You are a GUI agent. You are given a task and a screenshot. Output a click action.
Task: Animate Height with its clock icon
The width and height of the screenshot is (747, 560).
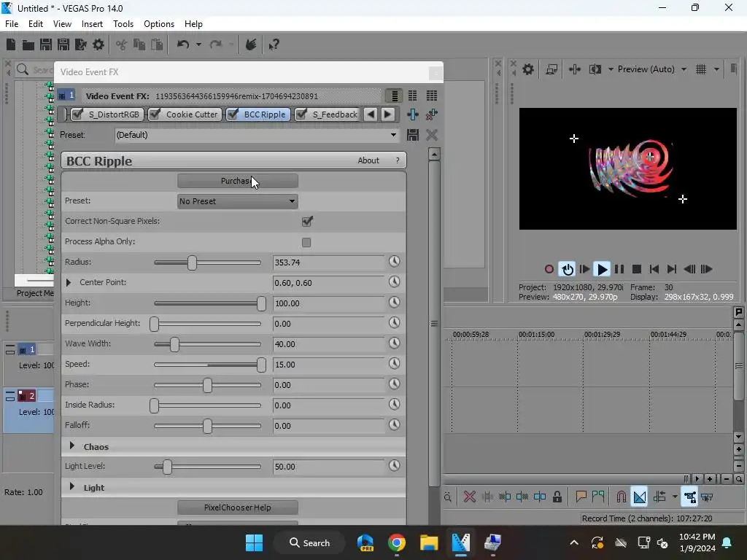(x=394, y=303)
